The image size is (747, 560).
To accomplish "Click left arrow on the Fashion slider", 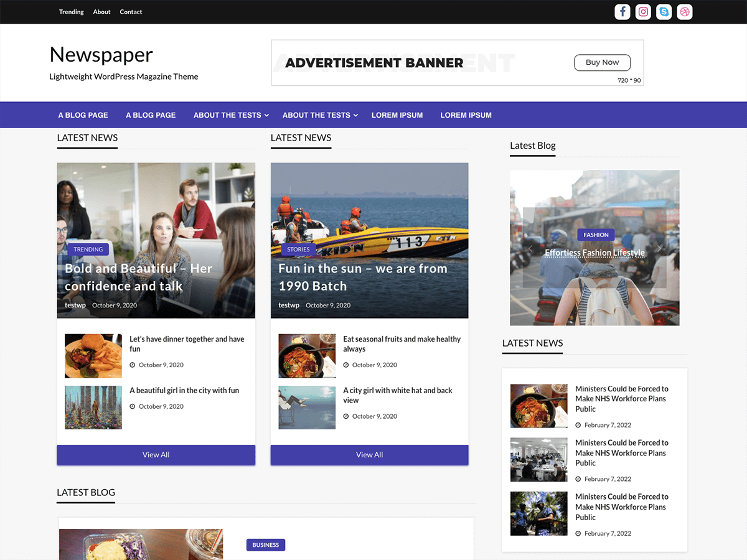I will 530,248.
